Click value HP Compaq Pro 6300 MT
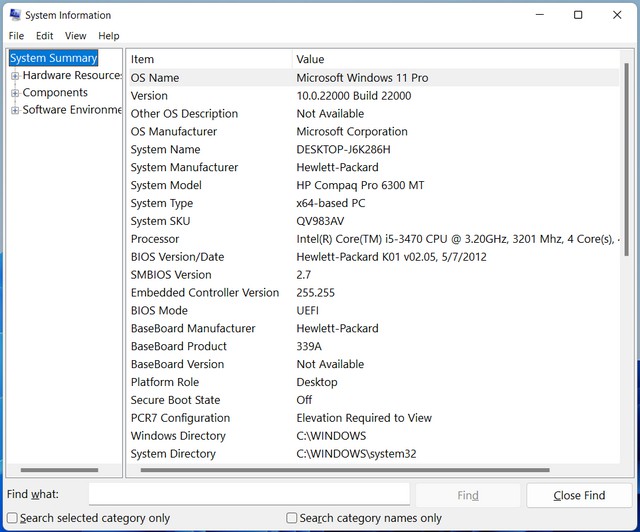 pyautogui.click(x=360, y=185)
